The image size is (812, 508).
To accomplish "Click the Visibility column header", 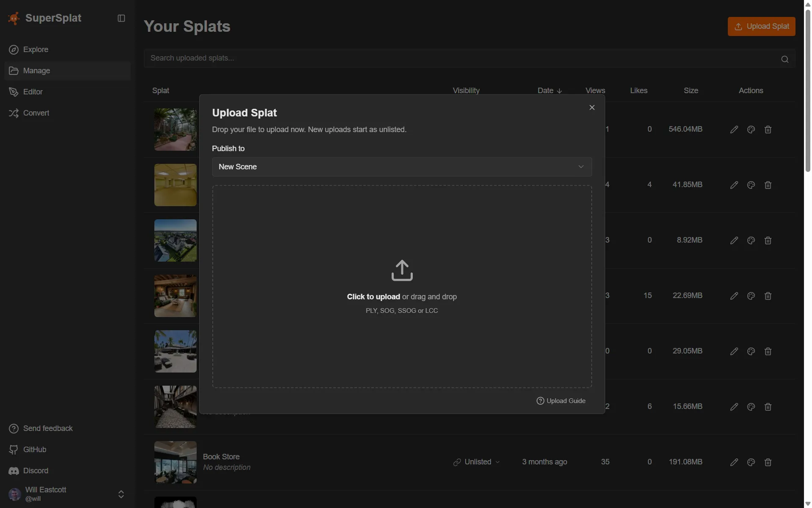I will [466, 91].
